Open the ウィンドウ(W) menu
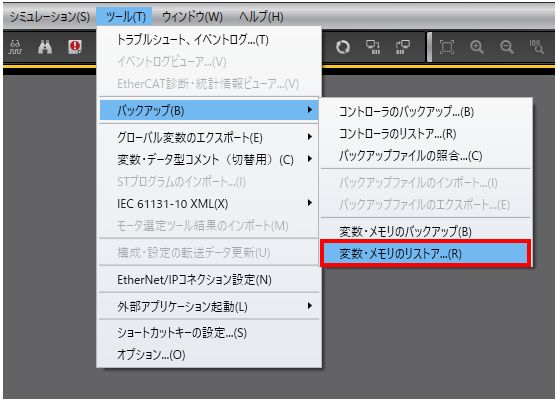557x401 pixels. point(192,16)
